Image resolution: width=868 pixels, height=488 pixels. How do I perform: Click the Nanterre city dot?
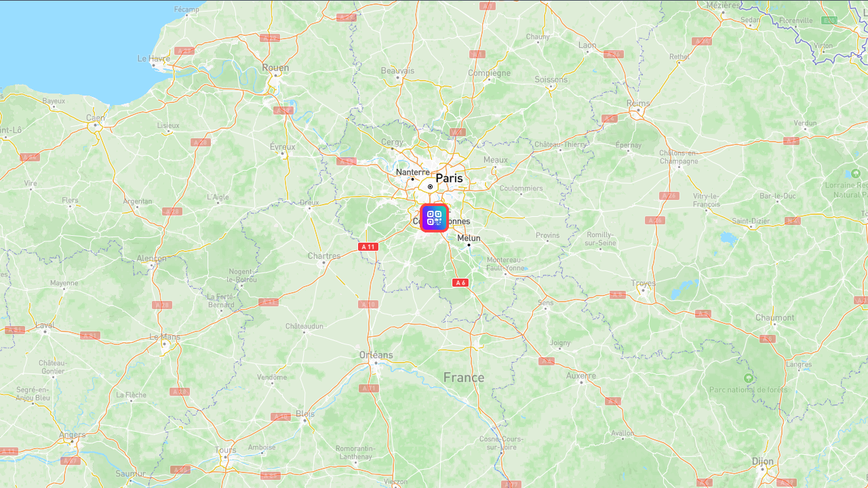click(412, 179)
